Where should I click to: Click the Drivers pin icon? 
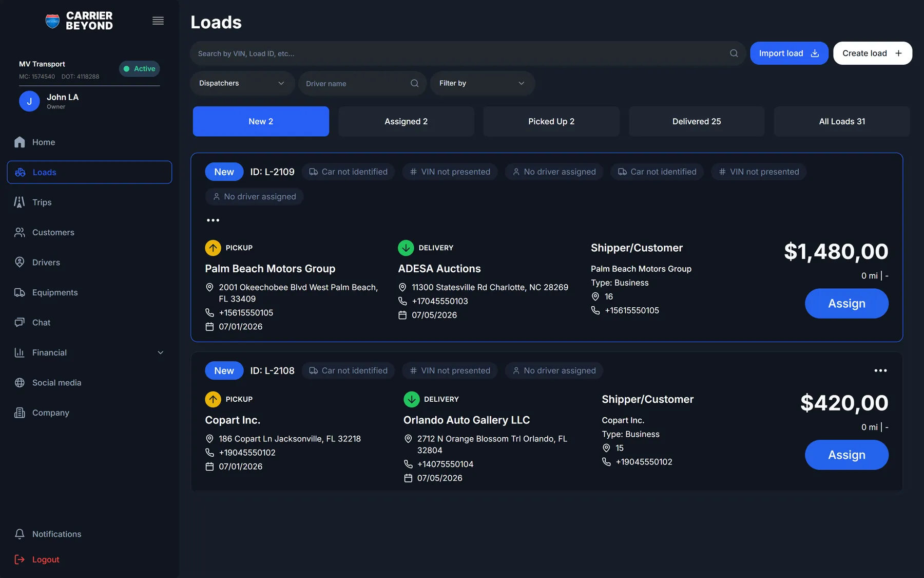click(x=20, y=263)
